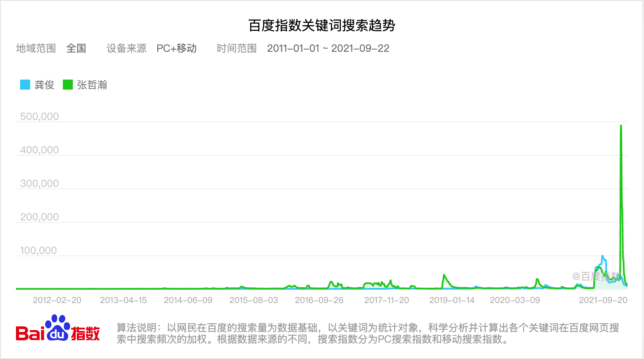This screenshot has width=644, height=359.
Task: Select the 全国 region value
Action: point(76,48)
